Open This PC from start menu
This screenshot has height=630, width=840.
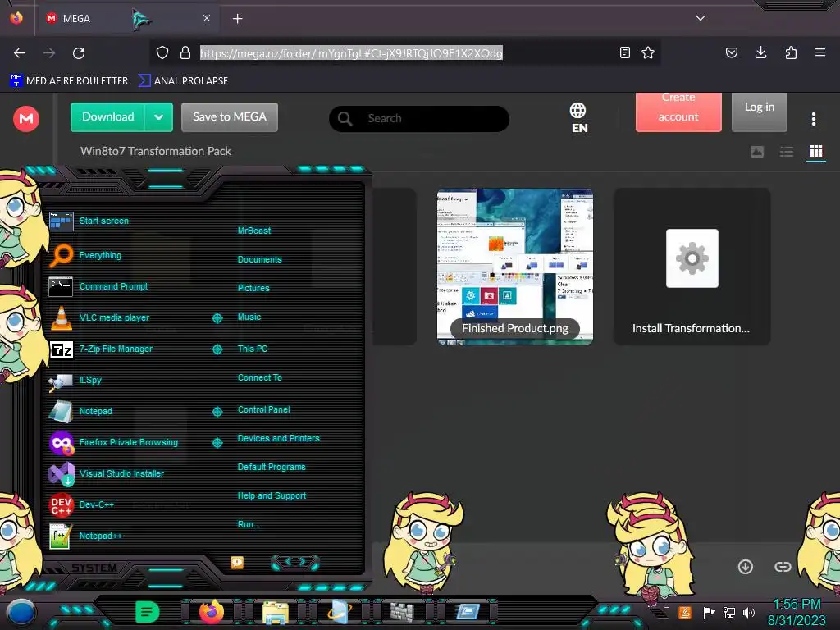click(253, 349)
